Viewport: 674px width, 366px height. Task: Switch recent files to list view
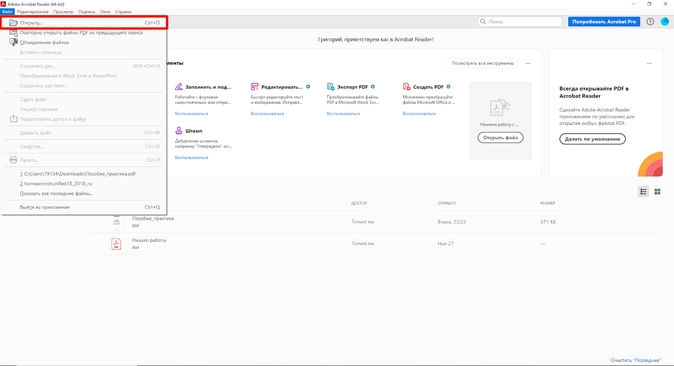click(643, 192)
